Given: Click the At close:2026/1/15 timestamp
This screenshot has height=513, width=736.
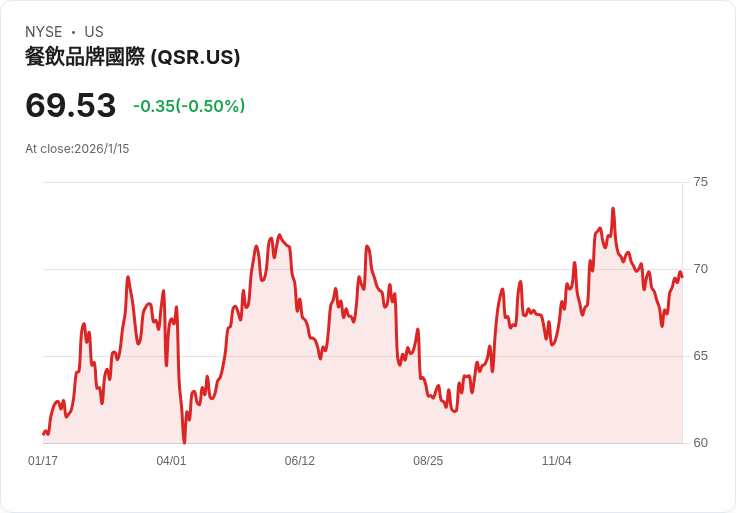Looking at the screenshot, I should point(77,149).
